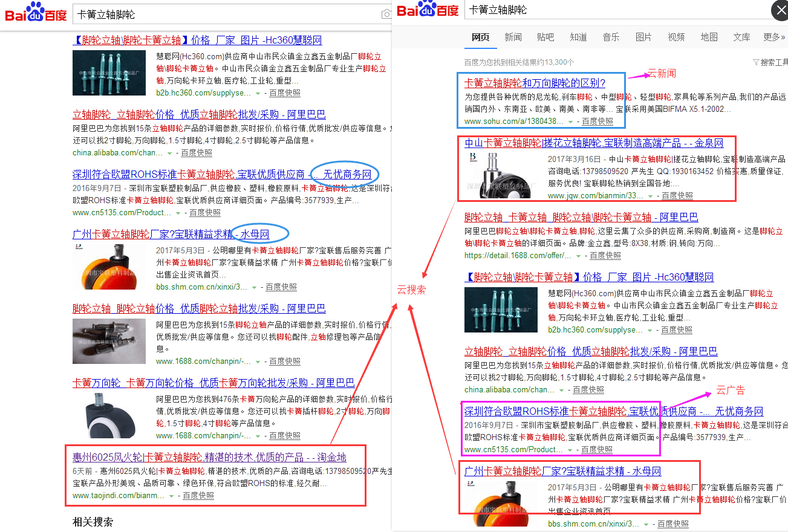This screenshot has height=532, width=788.
Task: Open 立轴脚轮价格 阿里巴巴 result in left pane
Action: click(x=199, y=114)
